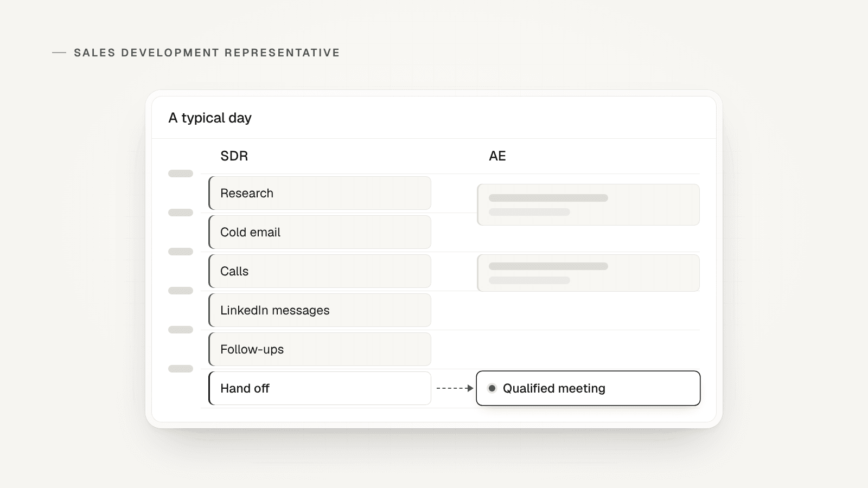This screenshot has width=868, height=488.
Task: Select the LinkedIn messages card
Action: pyautogui.click(x=320, y=310)
